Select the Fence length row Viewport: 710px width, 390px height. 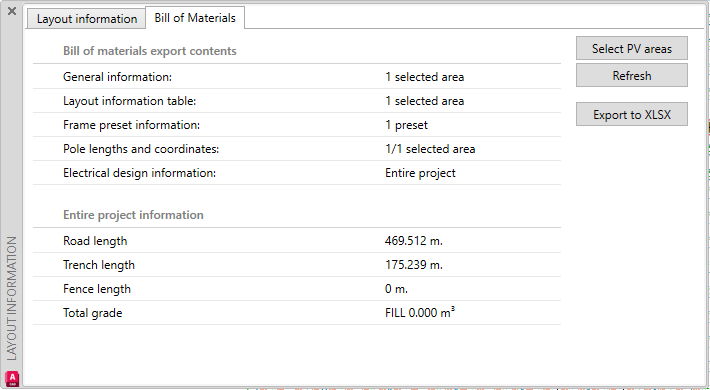297,289
